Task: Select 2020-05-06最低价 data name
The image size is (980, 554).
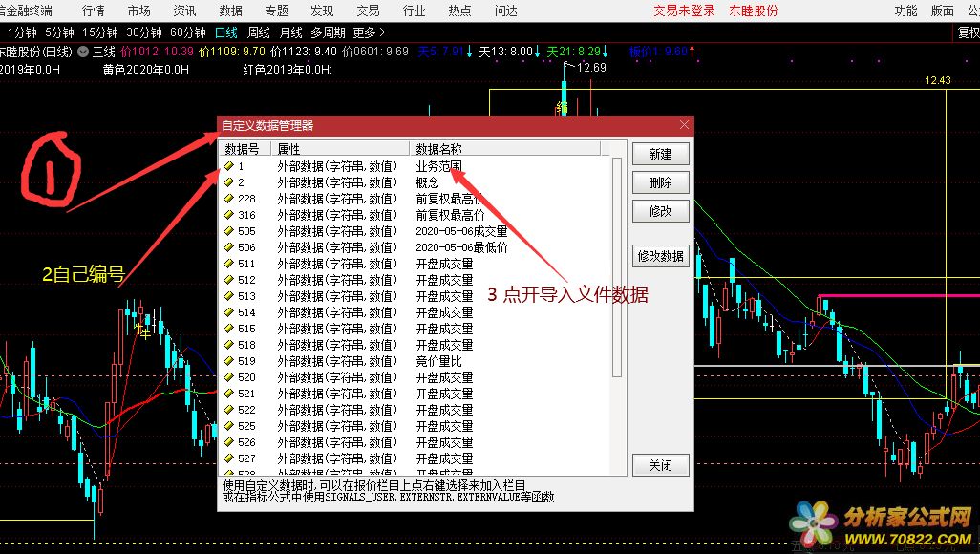Action: pos(462,247)
